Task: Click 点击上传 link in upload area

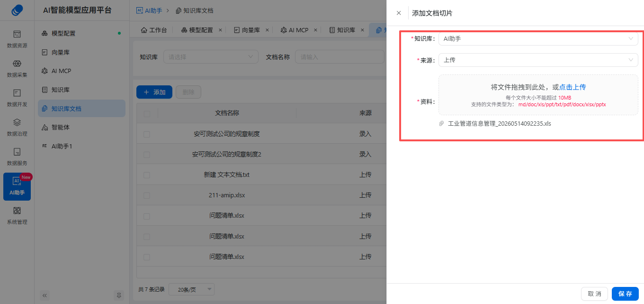Action: [572, 87]
